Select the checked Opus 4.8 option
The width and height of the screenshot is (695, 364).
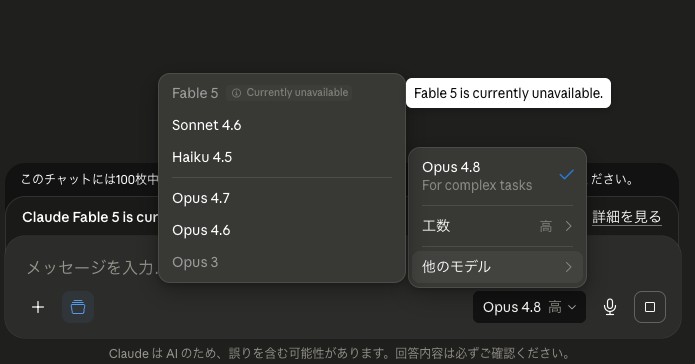point(497,176)
